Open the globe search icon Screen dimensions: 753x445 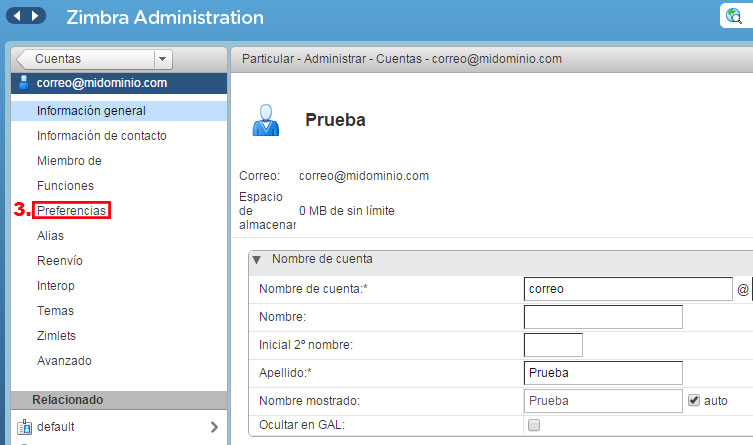tap(734, 16)
